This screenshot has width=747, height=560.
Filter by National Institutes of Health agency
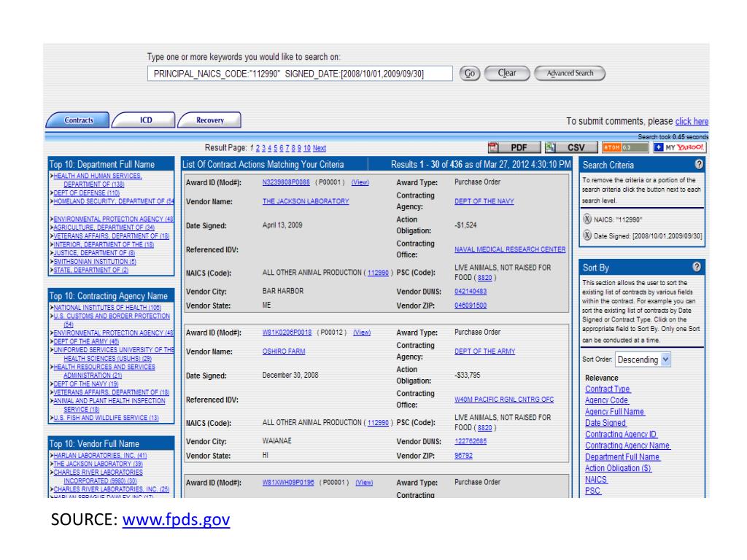(x=107, y=308)
